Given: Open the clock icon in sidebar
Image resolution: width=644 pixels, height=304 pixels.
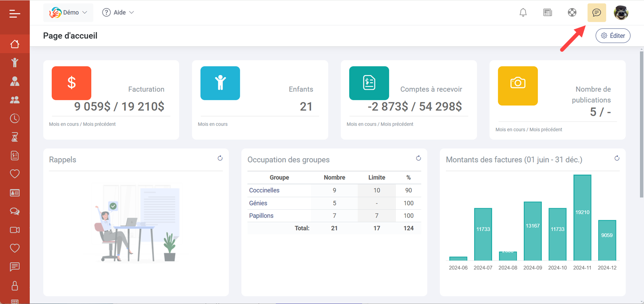Looking at the screenshot, I should tap(15, 118).
